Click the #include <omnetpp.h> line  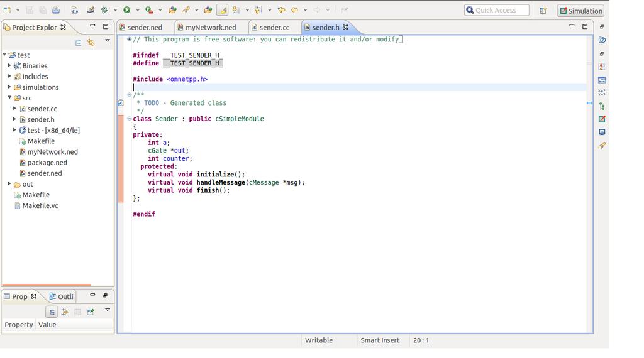pyautogui.click(x=170, y=79)
